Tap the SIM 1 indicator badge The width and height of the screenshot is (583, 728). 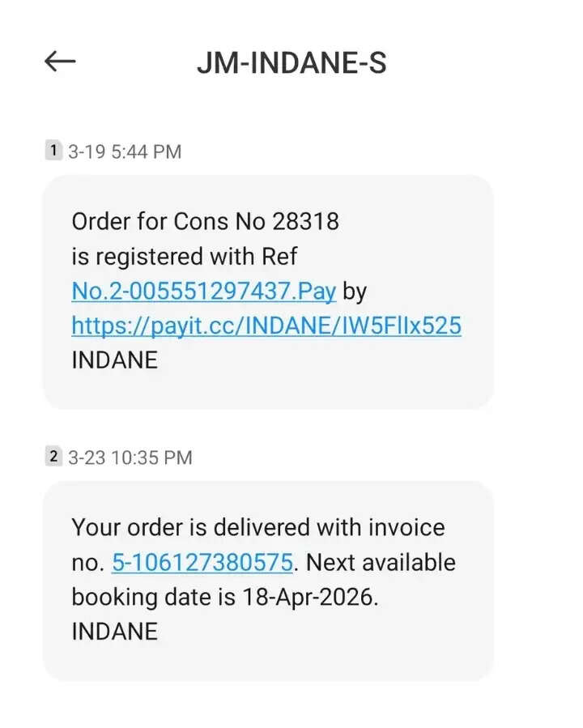(53, 151)
